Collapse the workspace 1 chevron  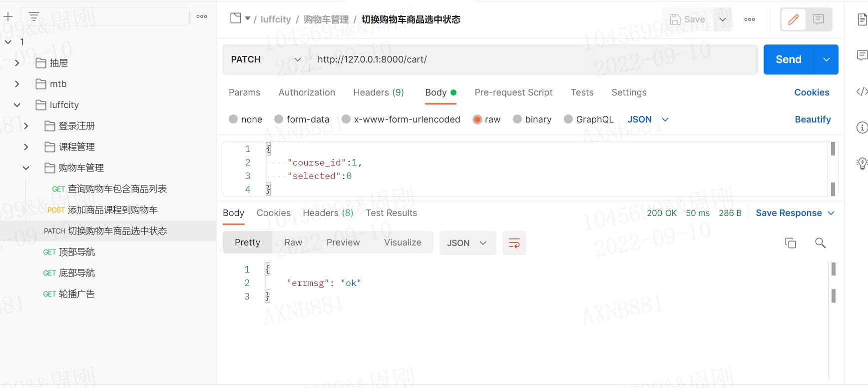[x=8, y=42]
